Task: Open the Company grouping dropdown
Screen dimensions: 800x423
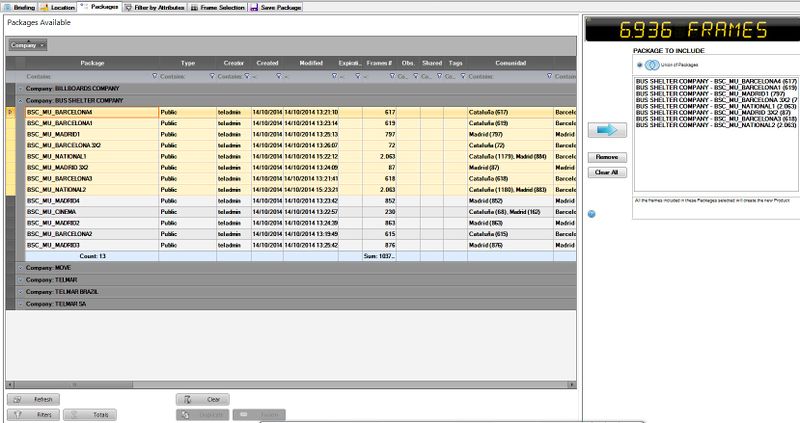Action: [28, 45]
